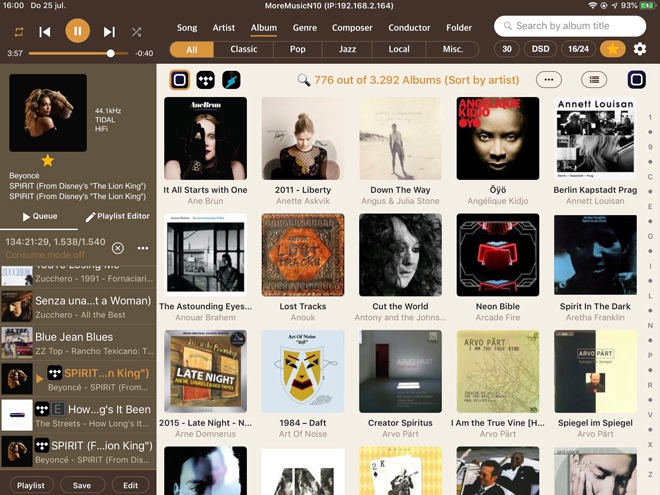Click the album title search field

(x=570, y=26)
